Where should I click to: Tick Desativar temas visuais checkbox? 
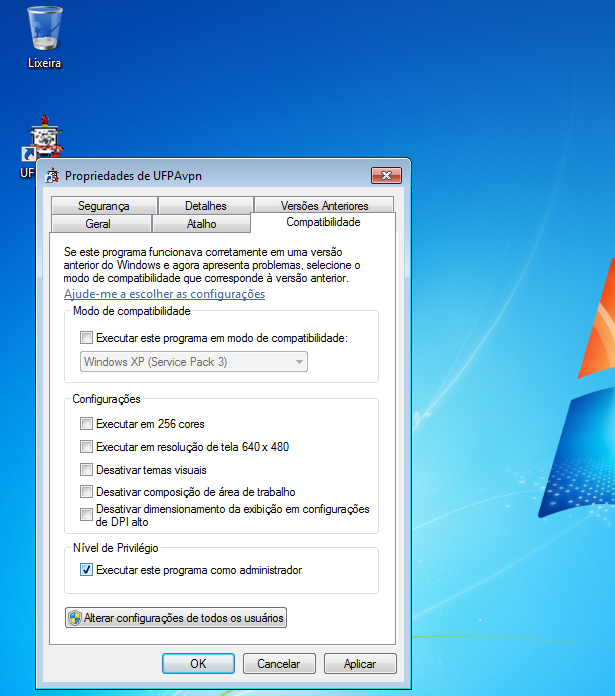[x=86, y=470]
